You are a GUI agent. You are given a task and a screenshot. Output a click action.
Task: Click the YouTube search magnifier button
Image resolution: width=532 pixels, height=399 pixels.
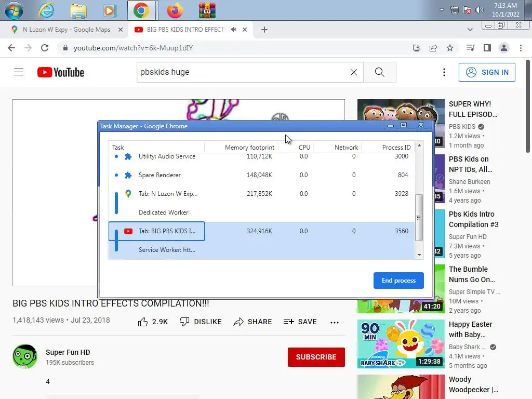380,72
